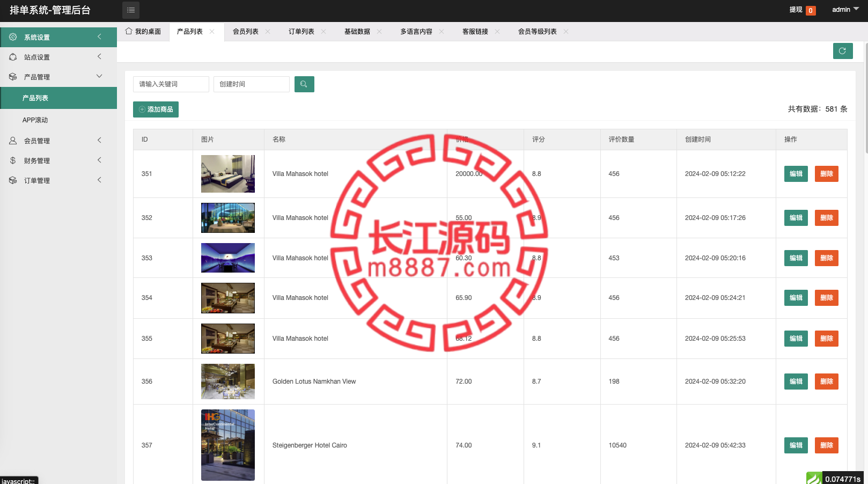Switch to the 会员列表 tab
The height and width of the screenshot is (484, 868).
246,32
